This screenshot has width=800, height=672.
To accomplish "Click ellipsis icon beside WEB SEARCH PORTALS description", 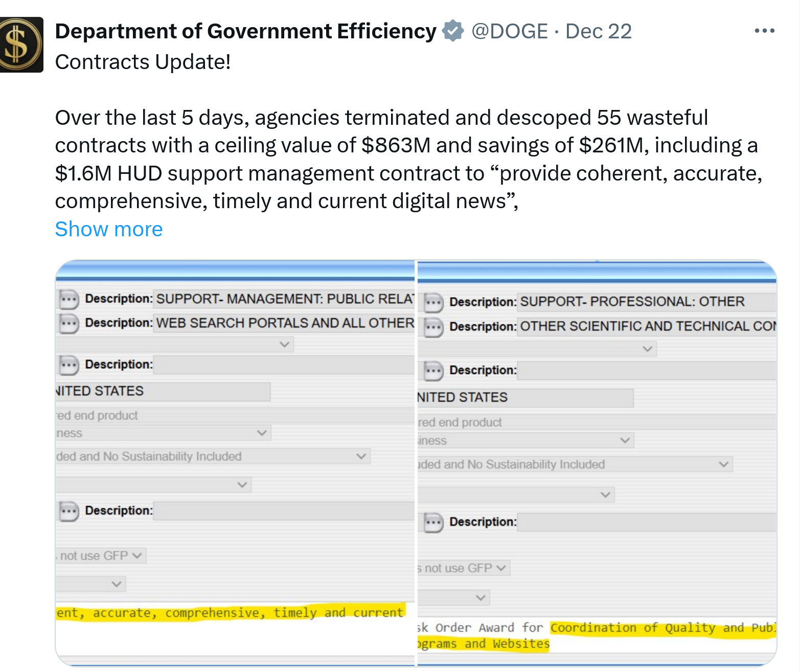I will [68, 324].
